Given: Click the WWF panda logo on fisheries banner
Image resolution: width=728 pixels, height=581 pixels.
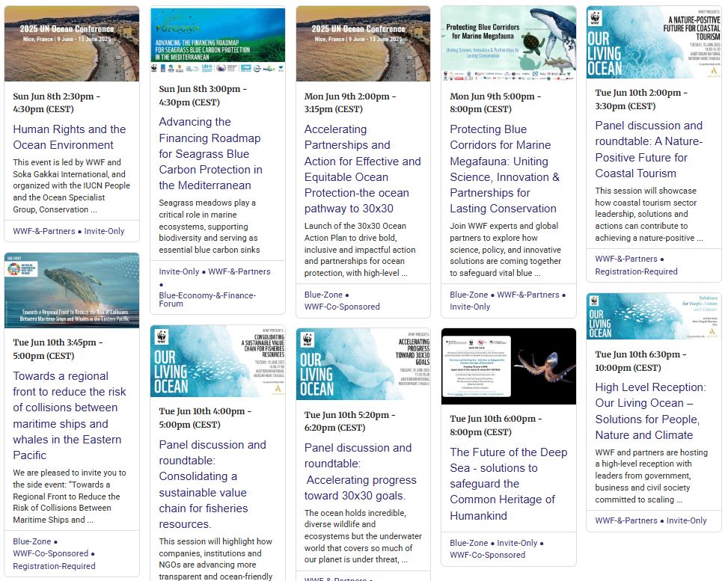Looking at the screenshot, I should click(x=162, y=336).
